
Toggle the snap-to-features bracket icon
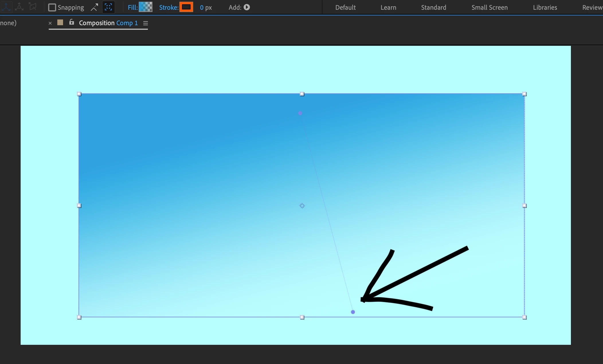click(x=108, y=7)
